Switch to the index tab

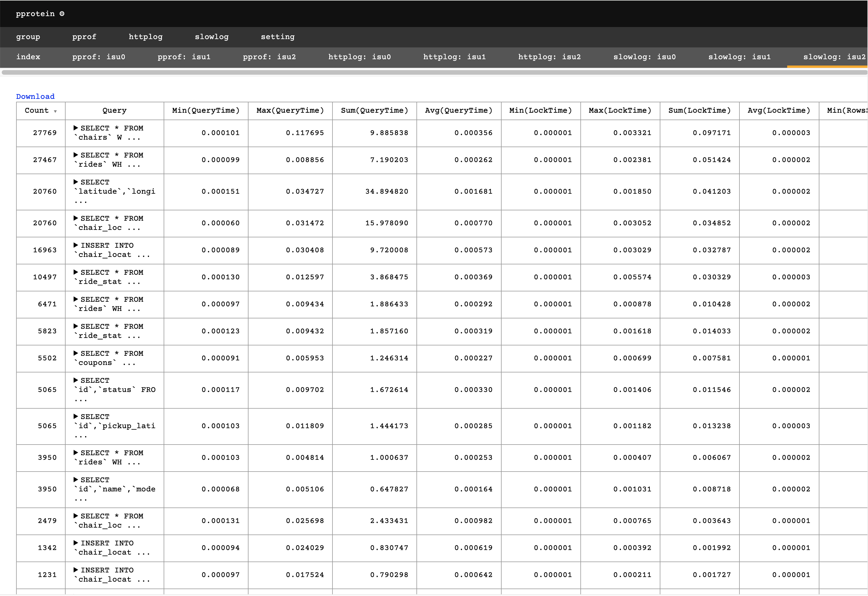28,57
